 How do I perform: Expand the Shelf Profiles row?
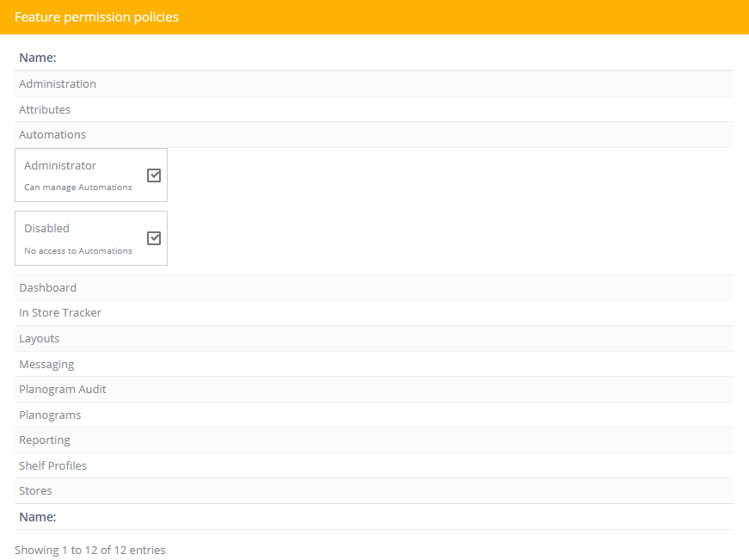point(374,465)
